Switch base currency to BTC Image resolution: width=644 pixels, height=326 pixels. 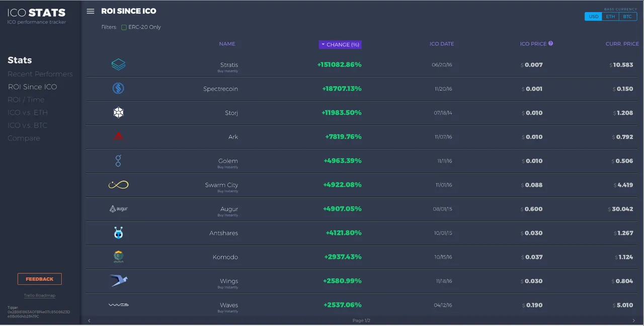(x=627, y=17)
